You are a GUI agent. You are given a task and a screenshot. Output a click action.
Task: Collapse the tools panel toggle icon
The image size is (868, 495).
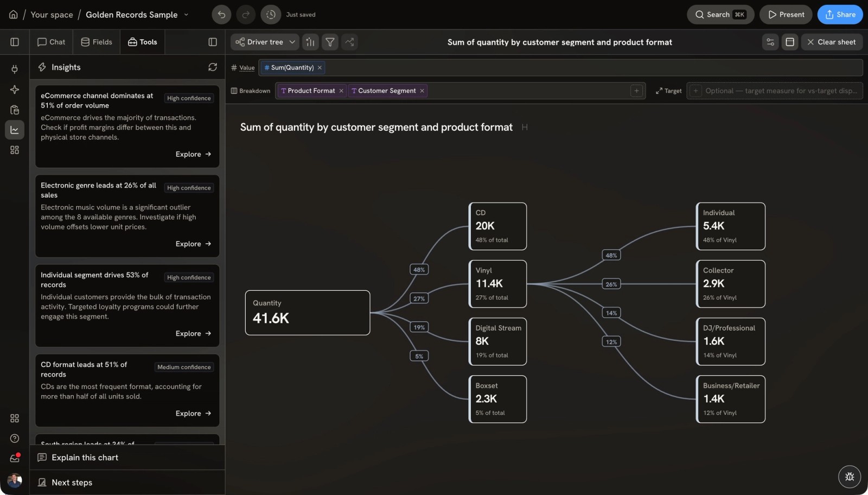213,42
